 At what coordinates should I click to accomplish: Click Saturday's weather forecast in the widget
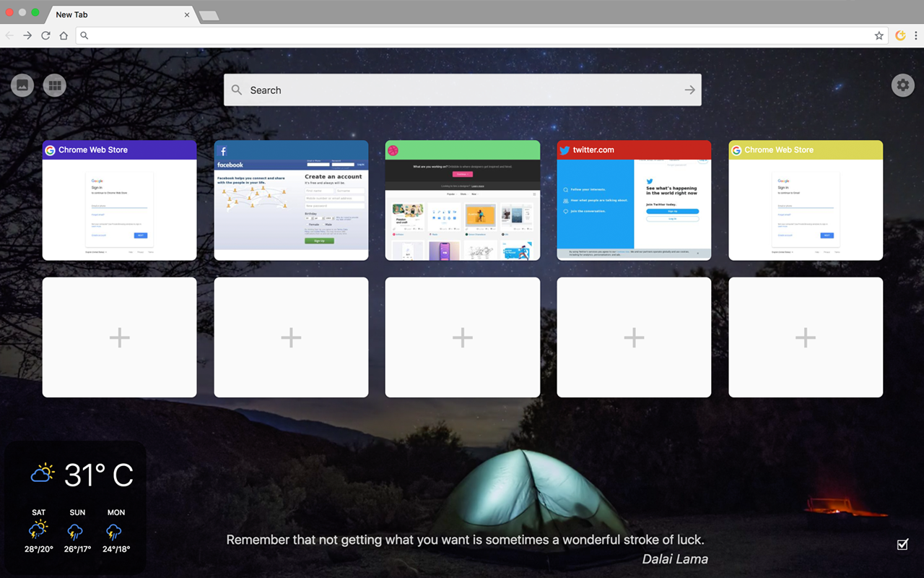pyautogui.click(x=38, y=531)
